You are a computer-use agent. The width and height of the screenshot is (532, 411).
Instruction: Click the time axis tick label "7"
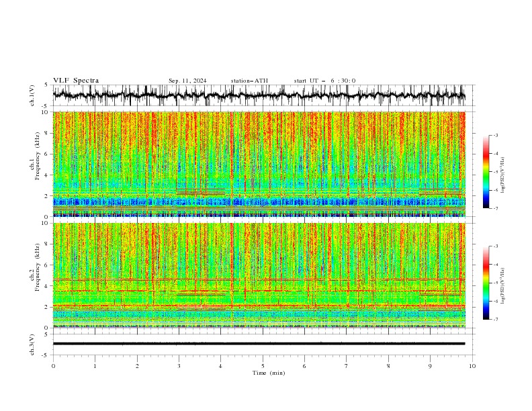pyautogui.click(x=347, y=366)
